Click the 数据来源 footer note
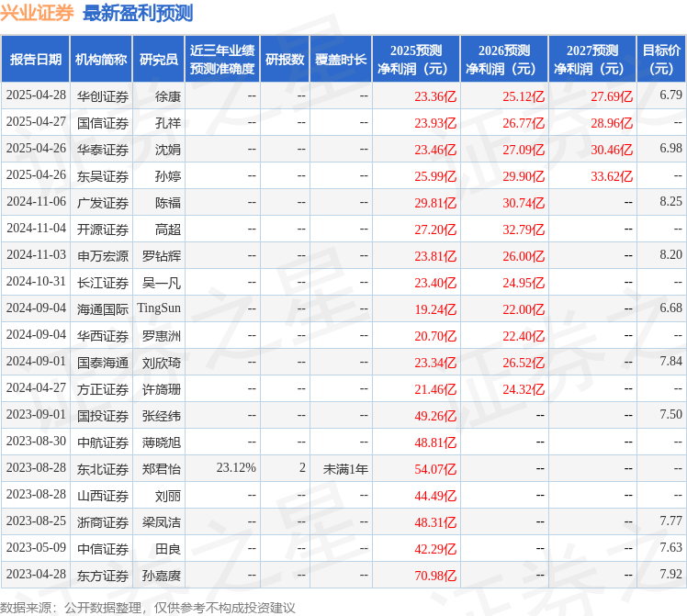The image size is (687, 616). (x=148, y=608)
